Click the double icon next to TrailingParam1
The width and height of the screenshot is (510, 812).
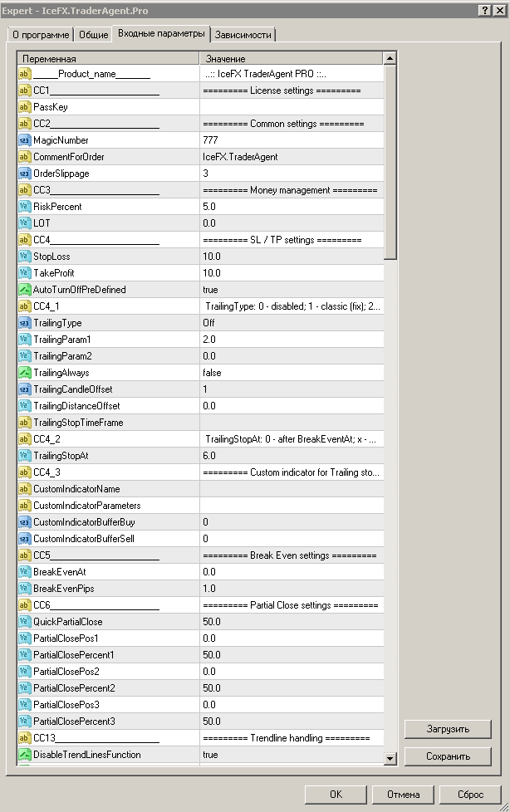pos(24,340)
